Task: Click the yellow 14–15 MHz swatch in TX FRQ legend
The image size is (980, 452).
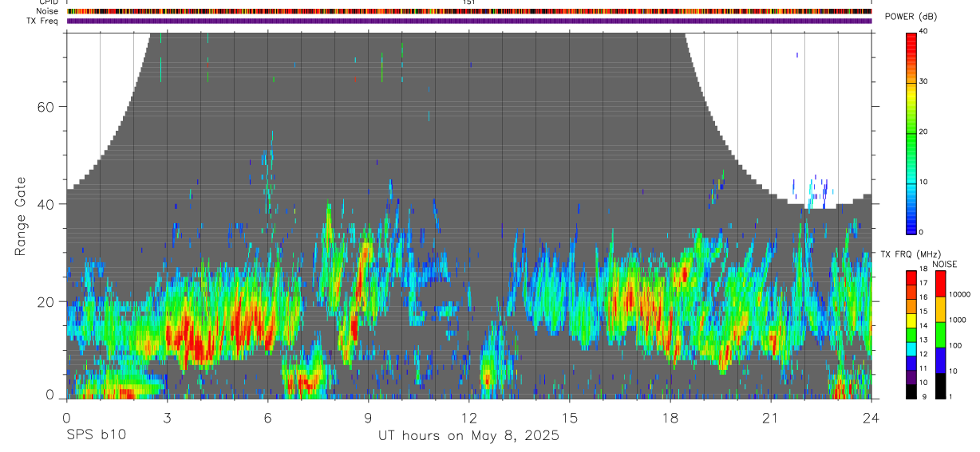Action: [x=911, y=320]
